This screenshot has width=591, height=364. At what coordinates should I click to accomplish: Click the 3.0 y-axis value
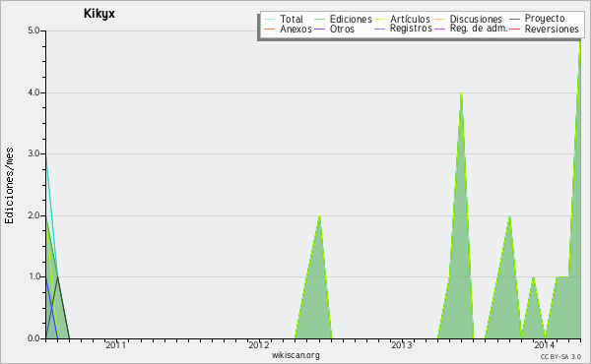(33, 153)
